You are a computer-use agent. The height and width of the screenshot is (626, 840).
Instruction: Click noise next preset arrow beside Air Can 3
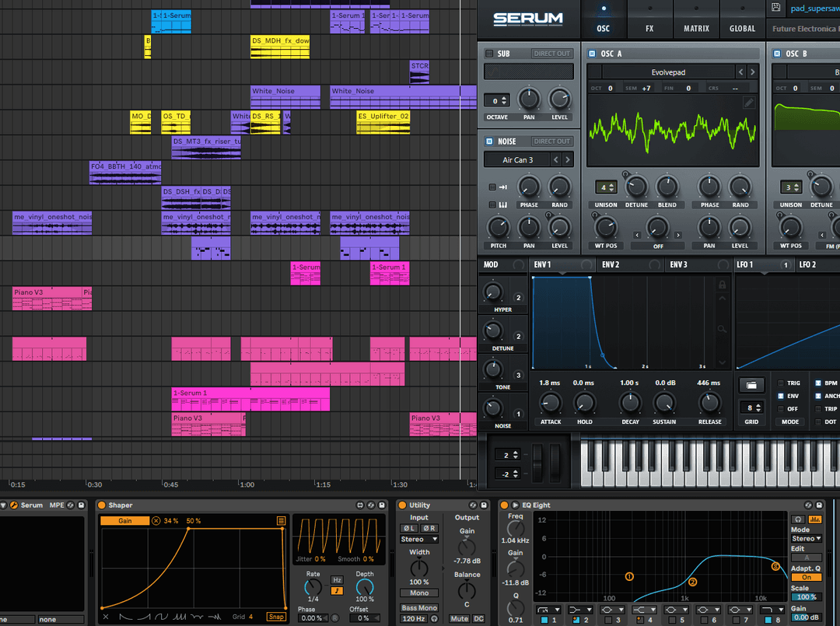point(567,159)
